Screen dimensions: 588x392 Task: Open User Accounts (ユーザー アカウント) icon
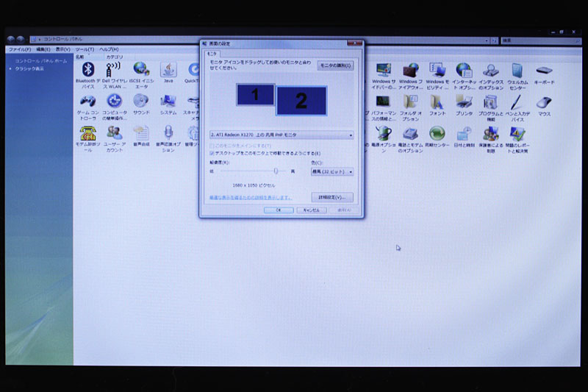115,133
